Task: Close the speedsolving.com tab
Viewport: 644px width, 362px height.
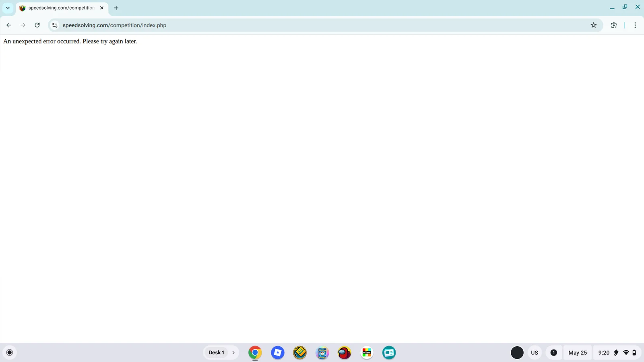Action: tap(102, 8)
